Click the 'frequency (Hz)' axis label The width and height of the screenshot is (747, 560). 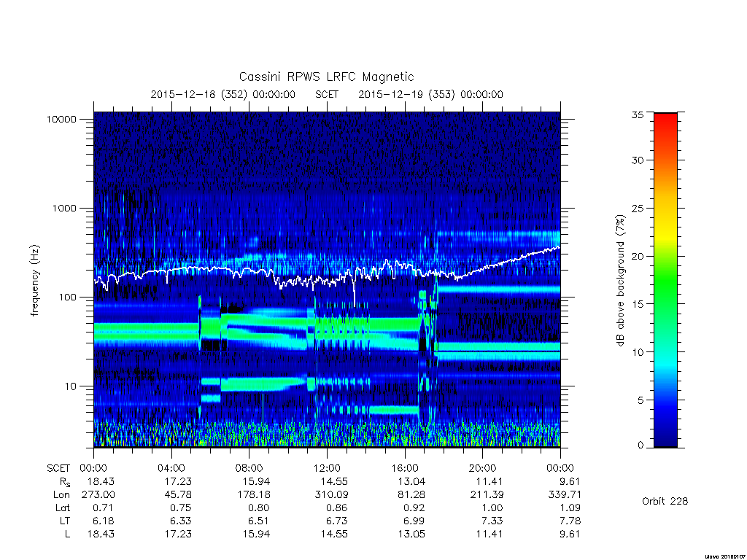[x=35, y=281]
